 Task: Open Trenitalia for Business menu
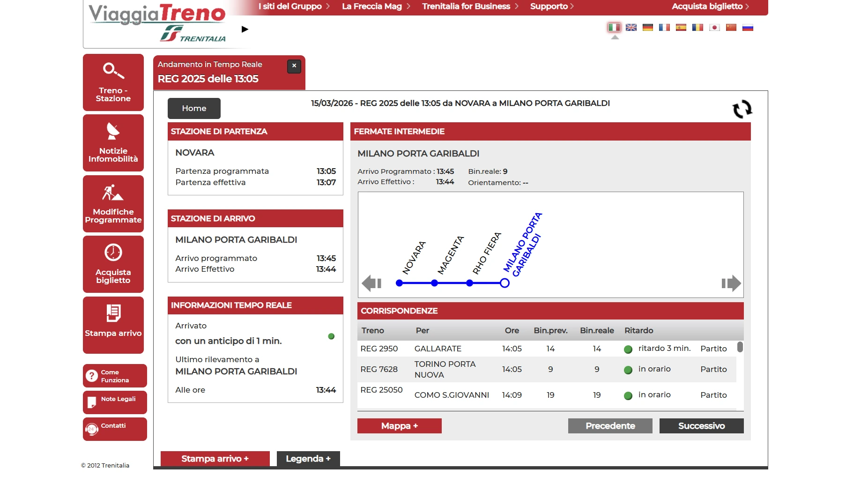[x=470, y=7]
